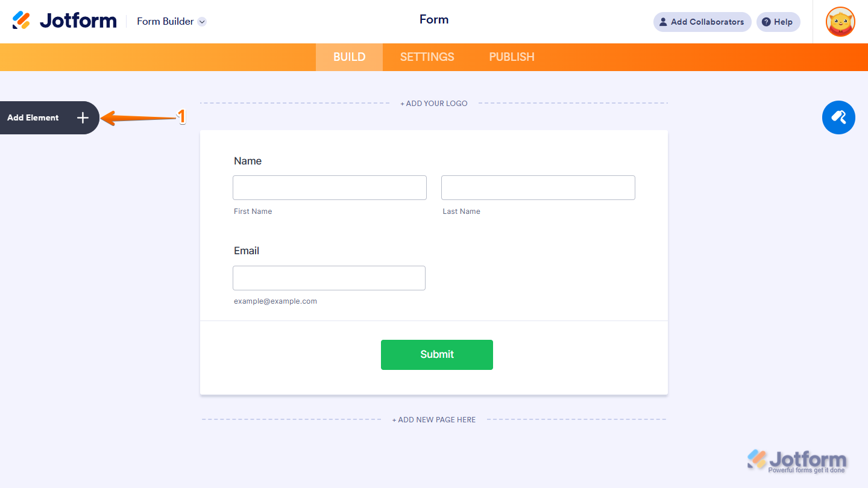Click ADD NEW PAGE HERE below the form

433,419
